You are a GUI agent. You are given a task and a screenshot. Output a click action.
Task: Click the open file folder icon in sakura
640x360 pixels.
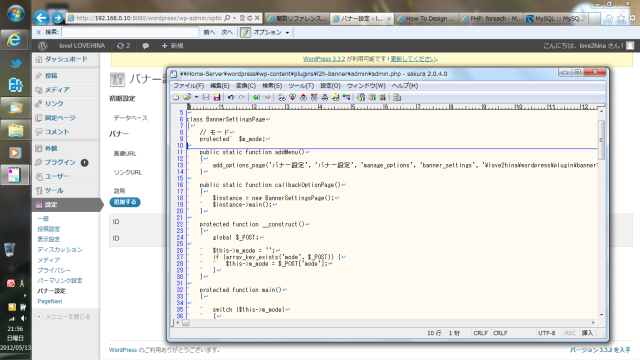[x=187, y=97]
